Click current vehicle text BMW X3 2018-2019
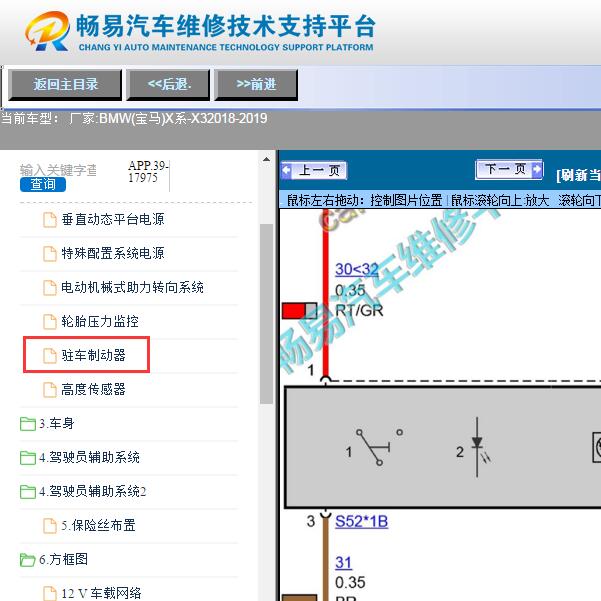This screenshot has width=601, height=601. click(134, 118)
